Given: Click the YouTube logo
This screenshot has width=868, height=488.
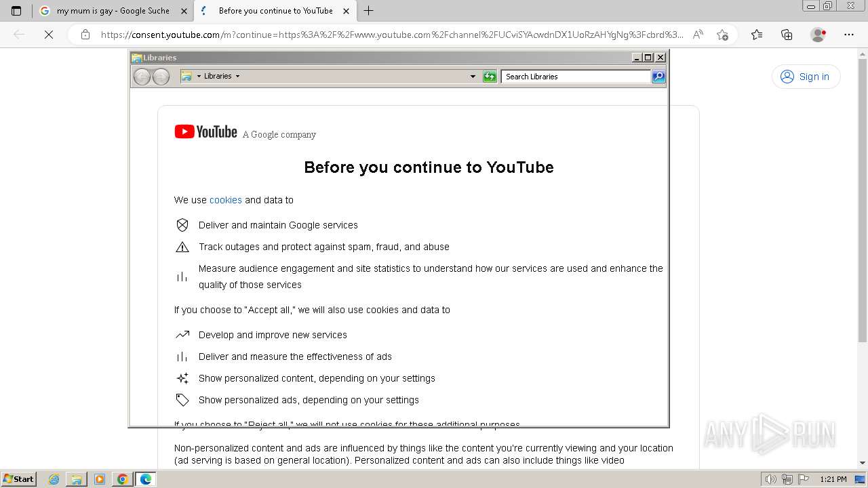Looking at the screenshot, I should click(205, 131).
